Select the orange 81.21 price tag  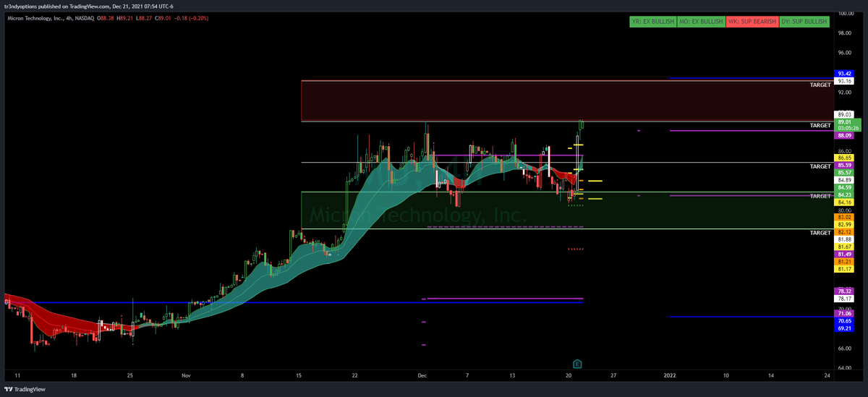(x=845, y=262)
